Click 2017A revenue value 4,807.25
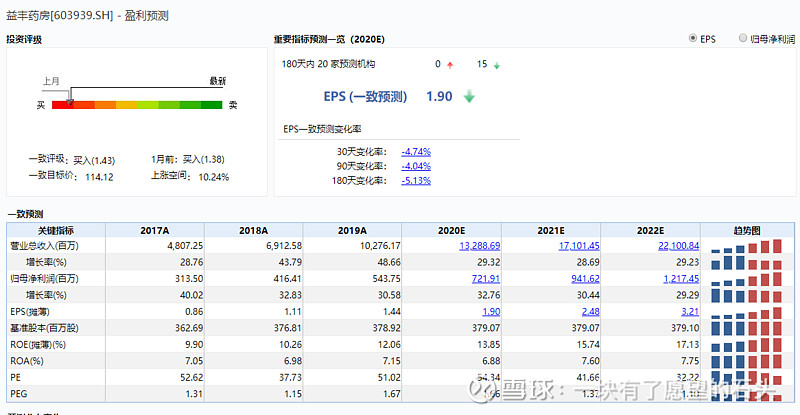This screenshot has width=800, height=415. [x=185, y=246]
